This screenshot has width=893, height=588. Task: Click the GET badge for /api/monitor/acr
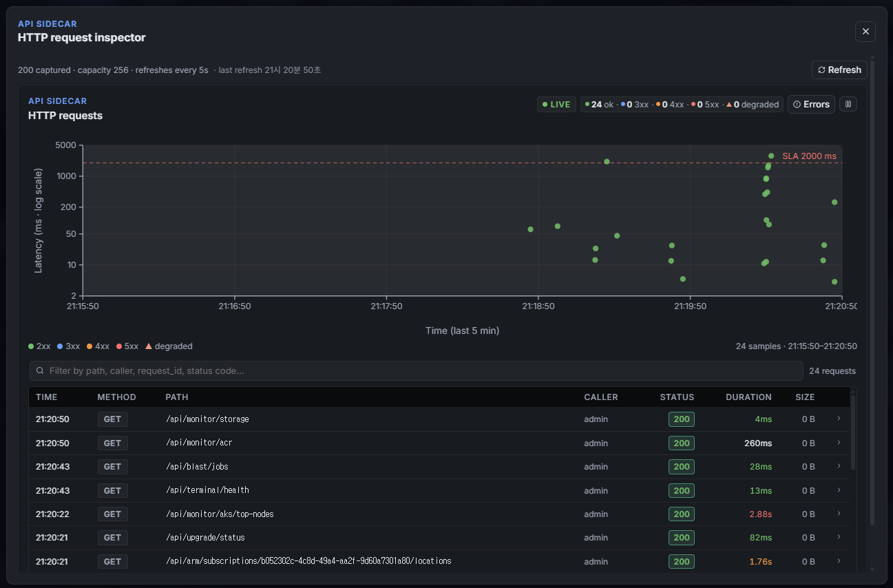(x=112, y=443)
